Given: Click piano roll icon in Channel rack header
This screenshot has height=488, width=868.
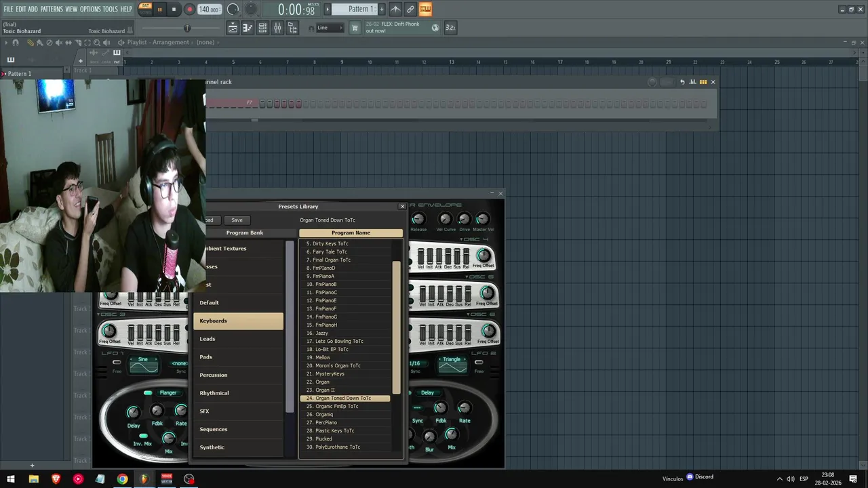Looking at the screenshot, I should pos(703,82).
